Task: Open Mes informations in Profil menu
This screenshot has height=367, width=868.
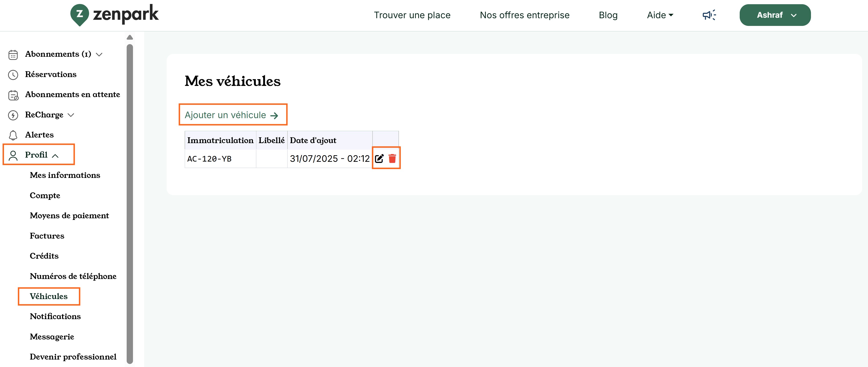Action: (65, 175)
